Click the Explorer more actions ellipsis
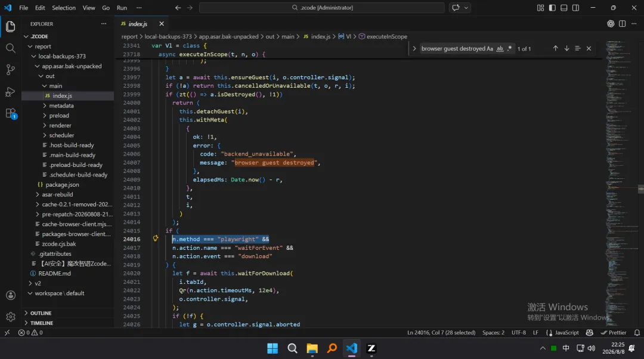Viewport: 644px width, 359px height. pyautogui.click(x=104, y=24)
